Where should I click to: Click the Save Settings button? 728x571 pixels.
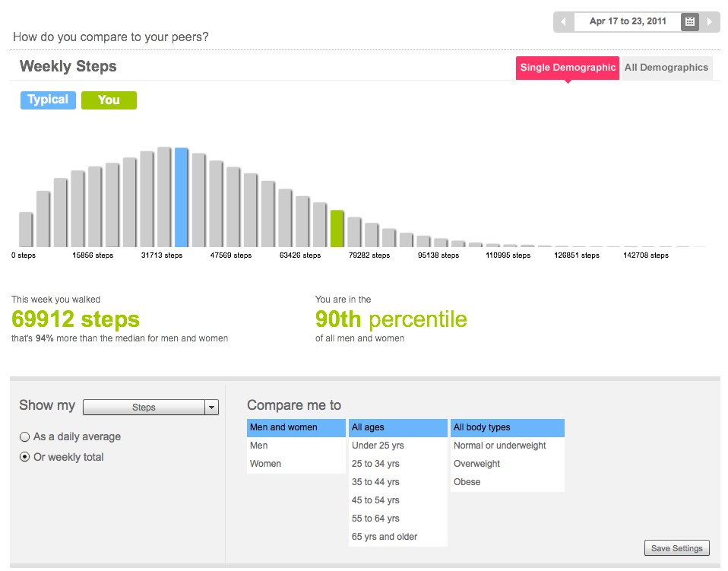pyautogui.click(x=676, y=548)
